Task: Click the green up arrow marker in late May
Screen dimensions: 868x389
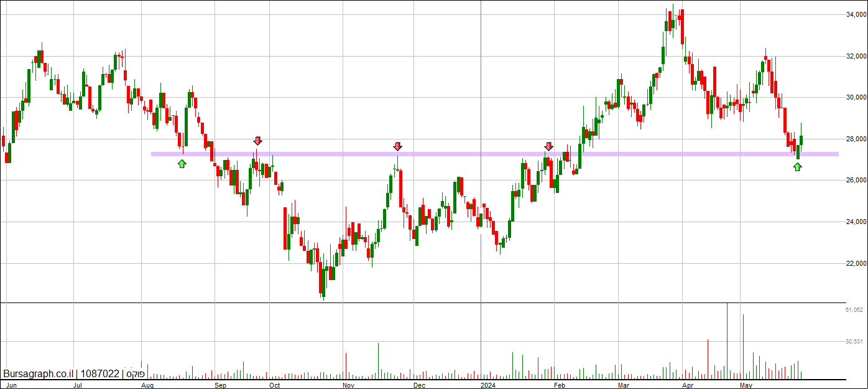Action: (x=797, y=166)
